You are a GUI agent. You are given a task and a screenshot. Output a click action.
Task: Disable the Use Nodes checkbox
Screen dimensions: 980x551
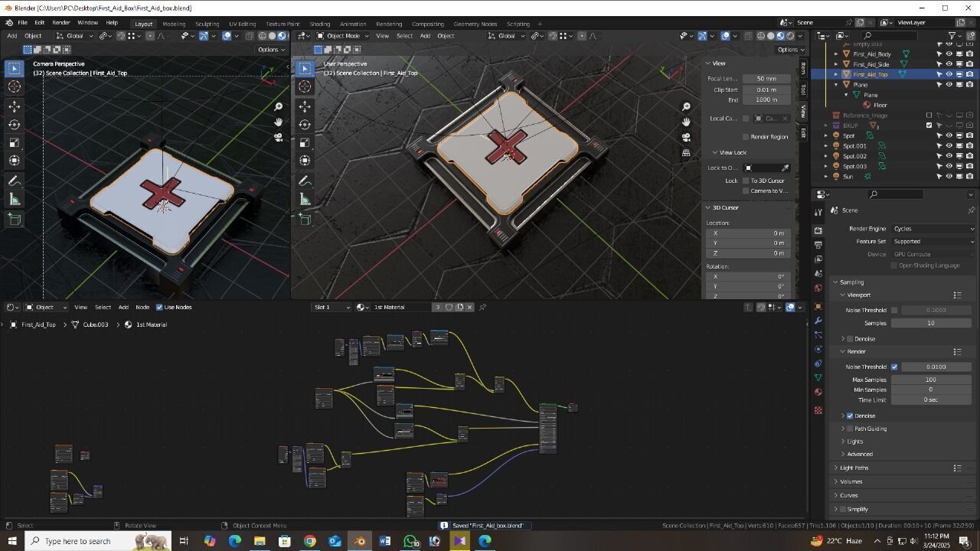(159, 308)
